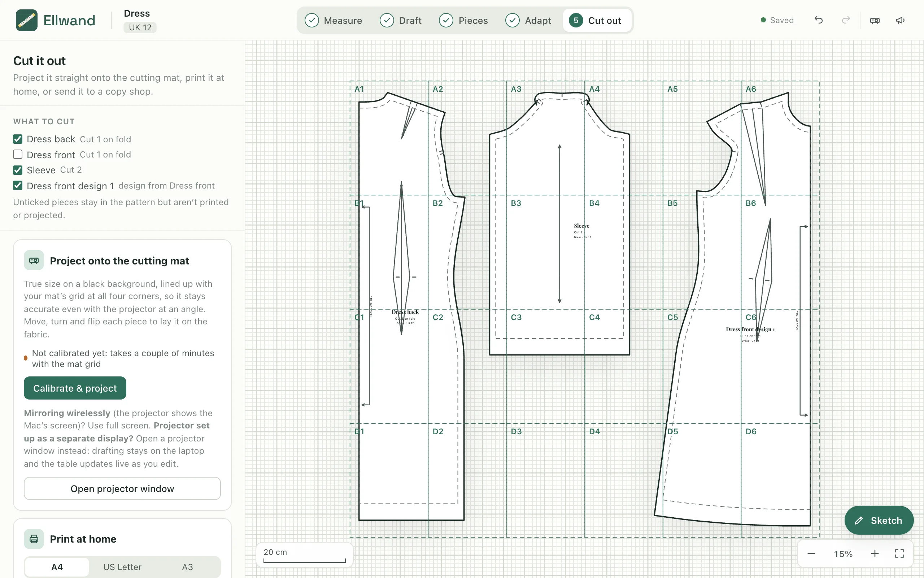Open the Sketch tool button
The image size is (924, 578).
coord(879,520)
